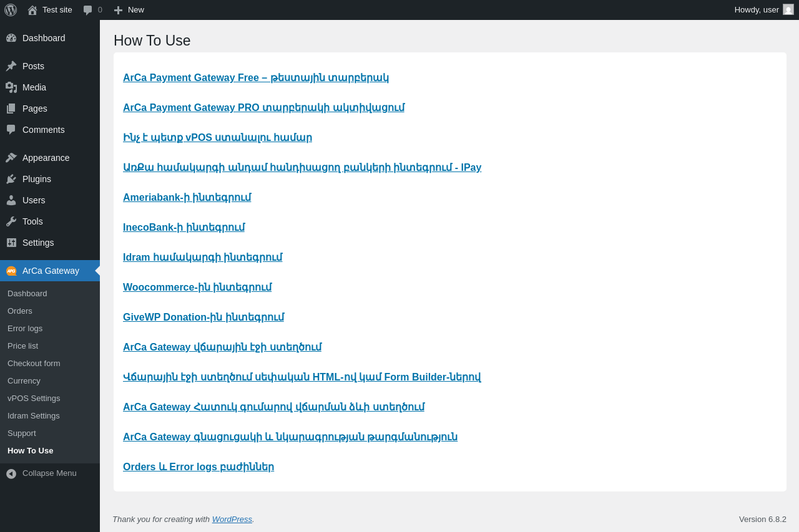799x532 pixels.
Task: Click the plus icon beside New
Action: coord(118,10)
